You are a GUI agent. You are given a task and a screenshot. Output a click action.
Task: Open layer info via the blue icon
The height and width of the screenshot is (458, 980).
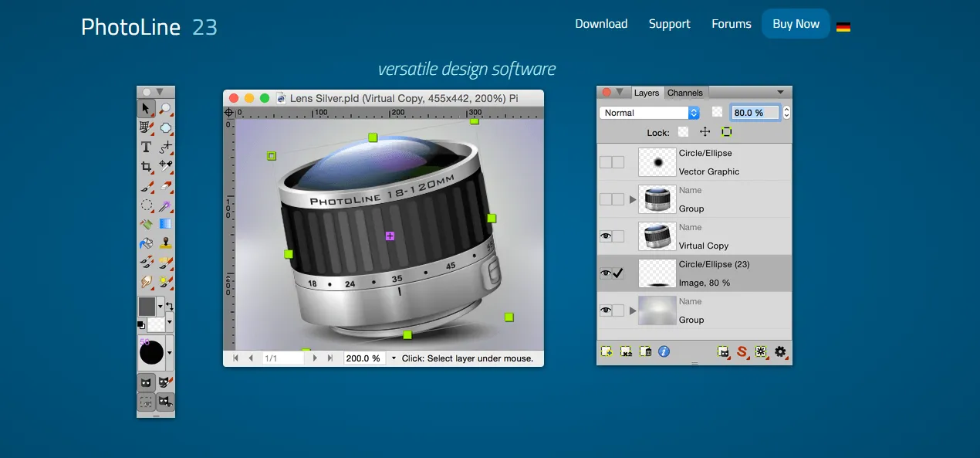coord(664,351)
